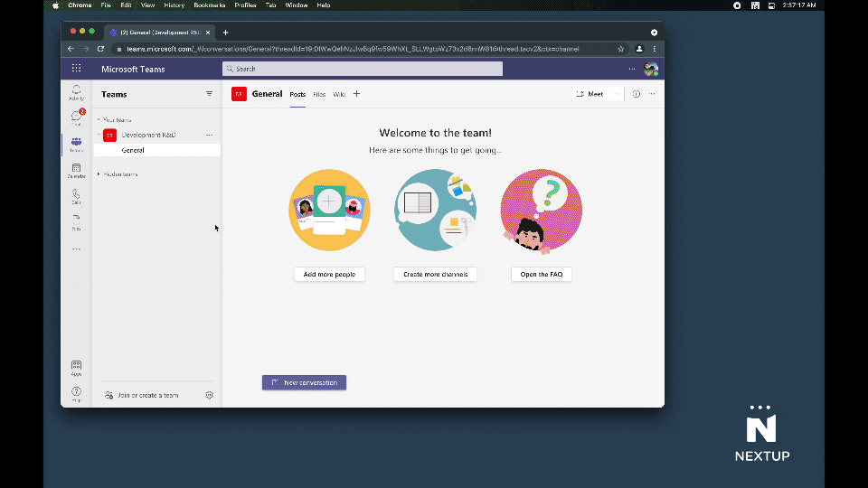Screen dimensions: 868x488
Task: Open channel more options ellipsis
Action: coord(652,94)
